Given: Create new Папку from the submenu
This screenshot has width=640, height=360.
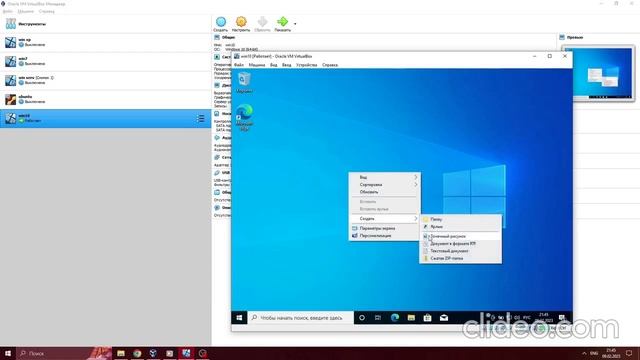Looking at the screenshot, I should 460,219.
